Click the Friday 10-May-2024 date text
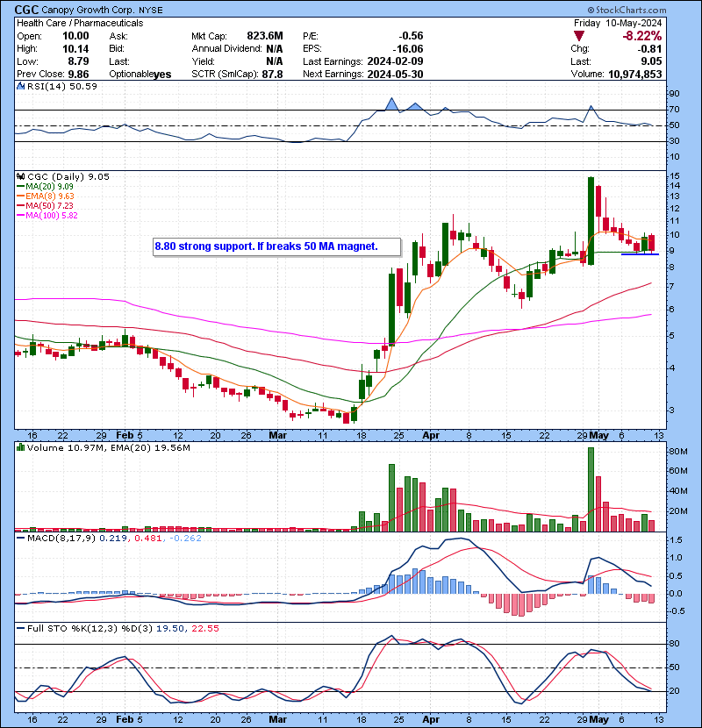Image resolution: width=702 pixels, height=728 pixels. tap(618, 23)
